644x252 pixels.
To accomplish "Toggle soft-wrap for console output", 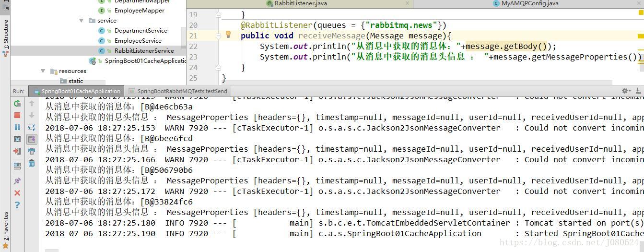I will (x=32, y=127).
